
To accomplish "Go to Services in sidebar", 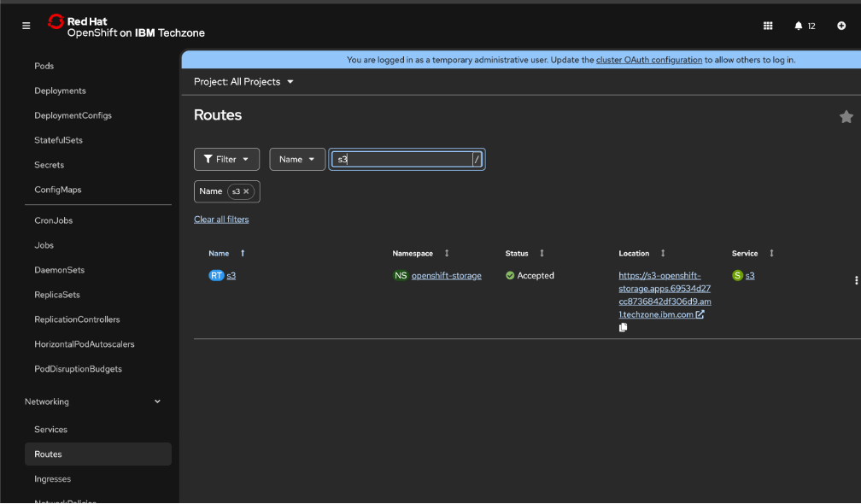I will [50, 430].
